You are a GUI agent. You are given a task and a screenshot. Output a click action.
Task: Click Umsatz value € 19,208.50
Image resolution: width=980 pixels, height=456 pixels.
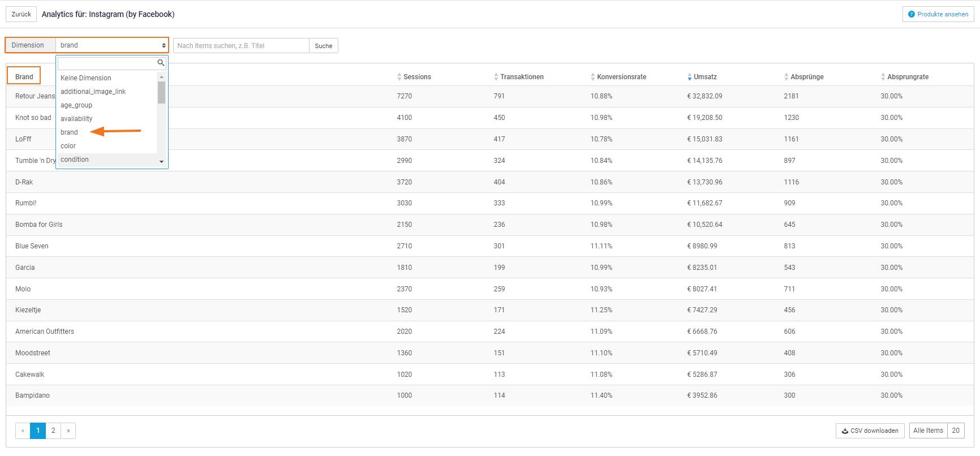(x=704, y=118)
